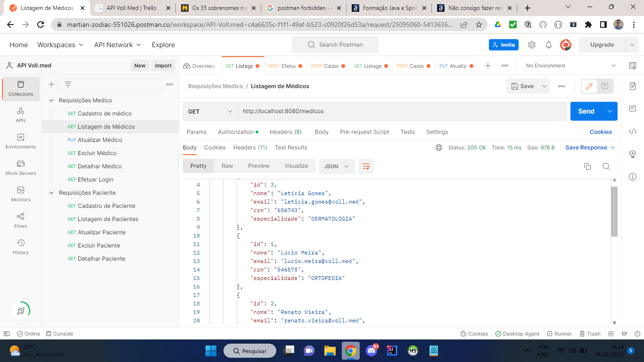Open the HTTP method GET dropdown
The image size is (644, 362).
(x=210, y=111)
